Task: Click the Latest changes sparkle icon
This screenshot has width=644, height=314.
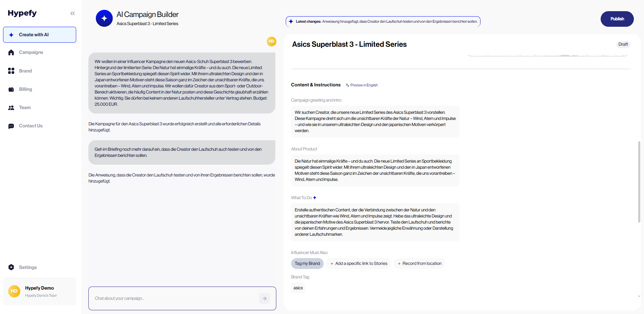Action: 291,21
